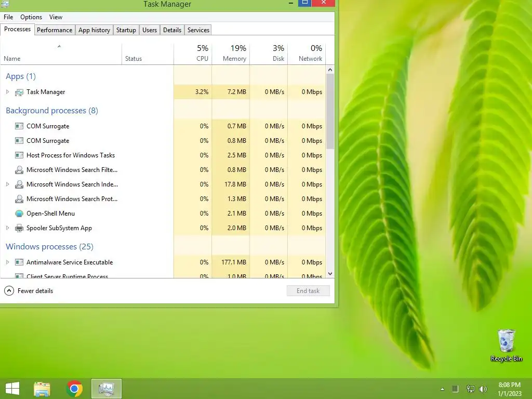The image size is (532, 399).
Task: Sort by the Status column header
Action: point(148,54)
